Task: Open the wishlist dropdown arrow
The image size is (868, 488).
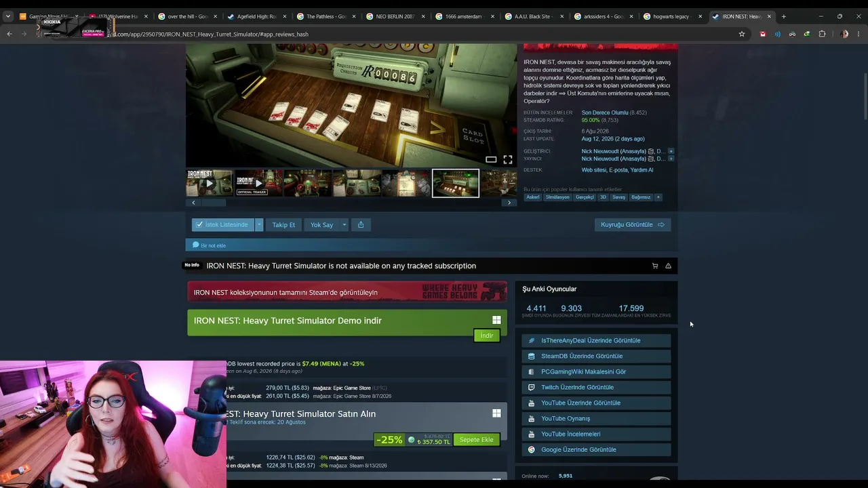Action: point(259,224)
